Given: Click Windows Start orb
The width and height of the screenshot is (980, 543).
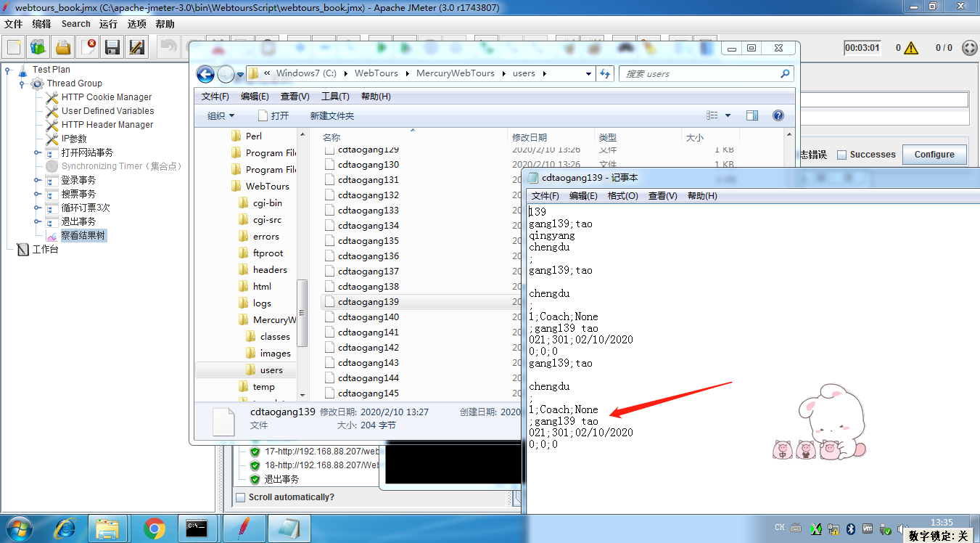Looking at the screenshot, I should (19, 528).
